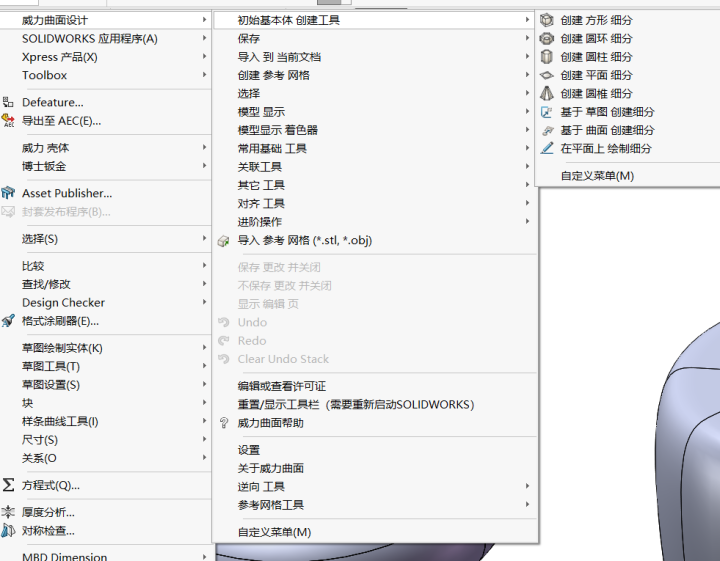Image resolution: width=720 pixels, height=561 pixels.
Task: Open the 导入 到 当前文档 submenu
Action: pos(375,57)
